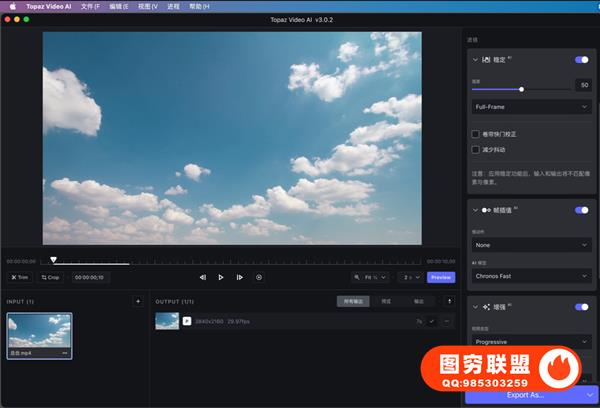Select the Crop tool
The image size is (600, 408).
[51, 277]
